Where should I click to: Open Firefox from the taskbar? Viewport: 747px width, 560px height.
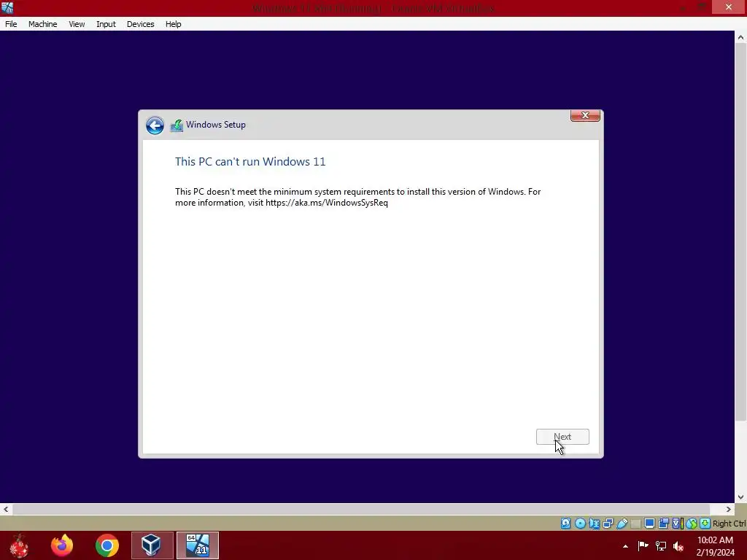[x=62, y=545]
